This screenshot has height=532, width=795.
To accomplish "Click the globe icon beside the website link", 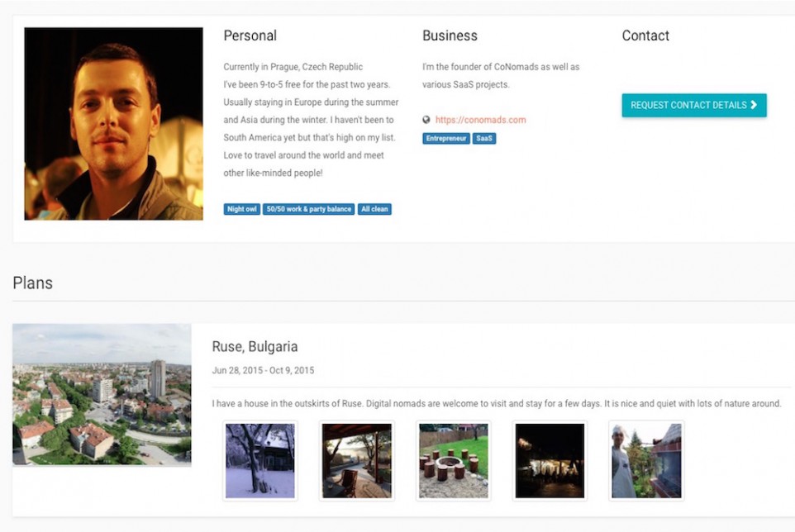I will tap(426, 120).
